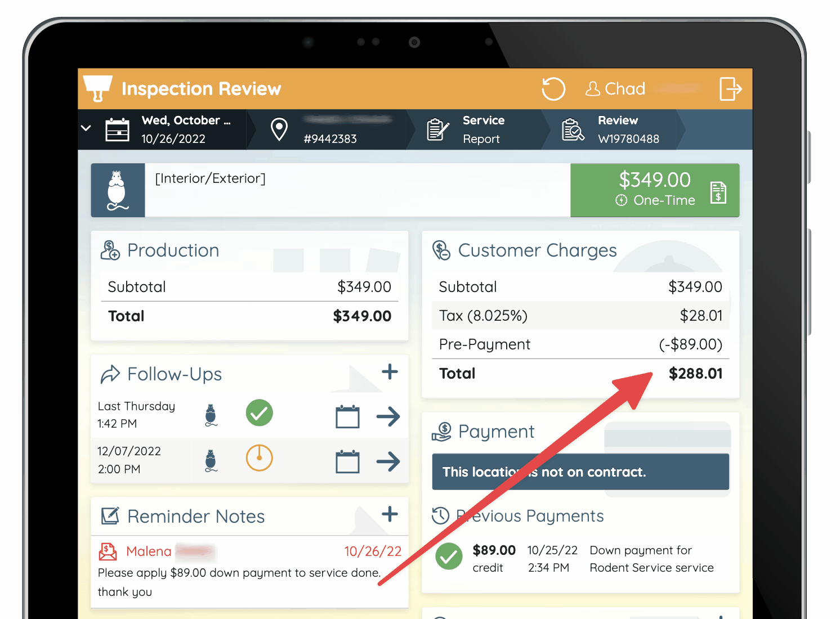This screenshot has width=840, height=619.
Task: Expand the chevron beside the calendar date
Action: click(x=86, y=128)
